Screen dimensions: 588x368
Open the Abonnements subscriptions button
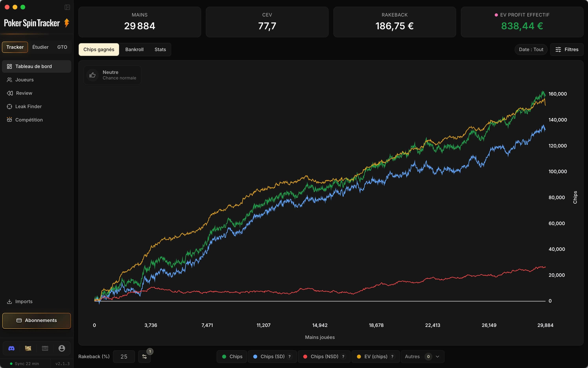click(37, 321)
